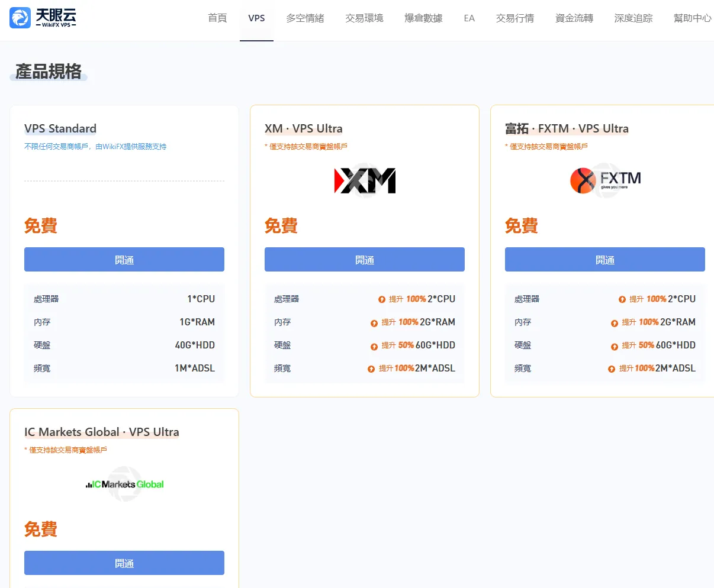The width and height of the screenshot is (714, 588).
Task: Click 硬盤 label in XM card
Action: click(282, 345)
